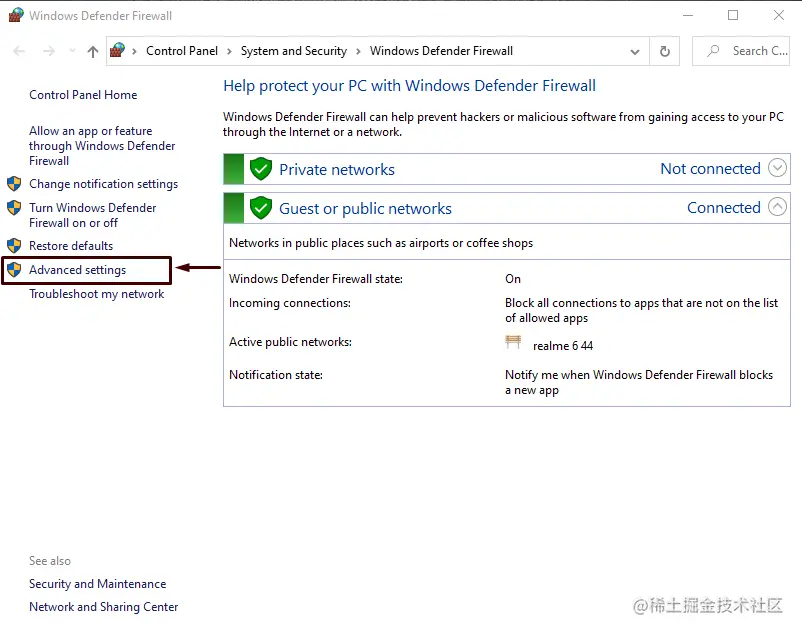Maximize the Windows Defender Firewall window
This screenshot has height=634, width=802.
tap(733, 15)
